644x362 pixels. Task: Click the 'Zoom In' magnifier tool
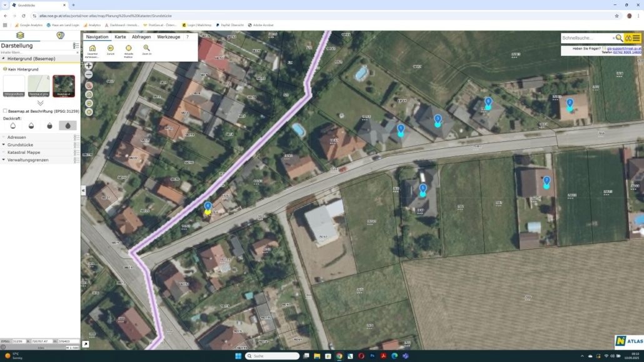[146, 48]
